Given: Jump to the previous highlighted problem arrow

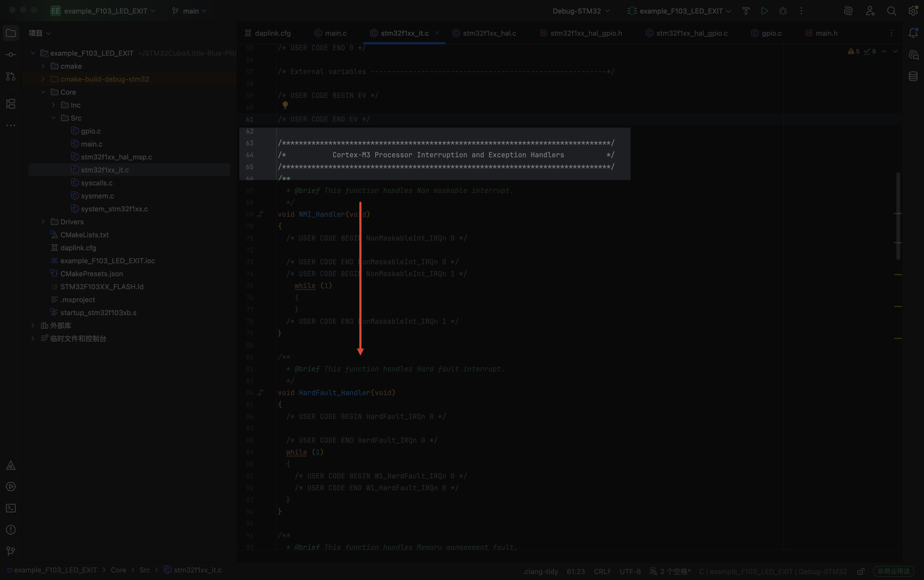Looking at the screenshot, I should [x=884, y=51].
